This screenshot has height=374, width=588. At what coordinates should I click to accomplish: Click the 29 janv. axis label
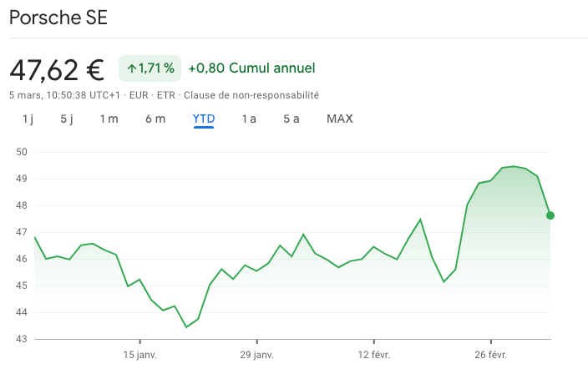pyautogui.click(x=257, y=355)
